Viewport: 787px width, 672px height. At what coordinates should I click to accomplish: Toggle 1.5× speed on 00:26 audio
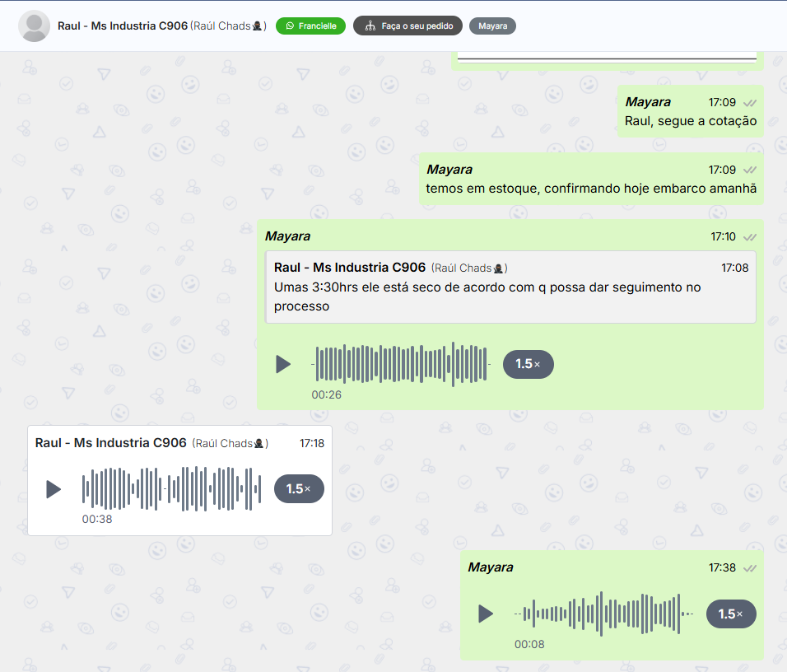point(528,364)
